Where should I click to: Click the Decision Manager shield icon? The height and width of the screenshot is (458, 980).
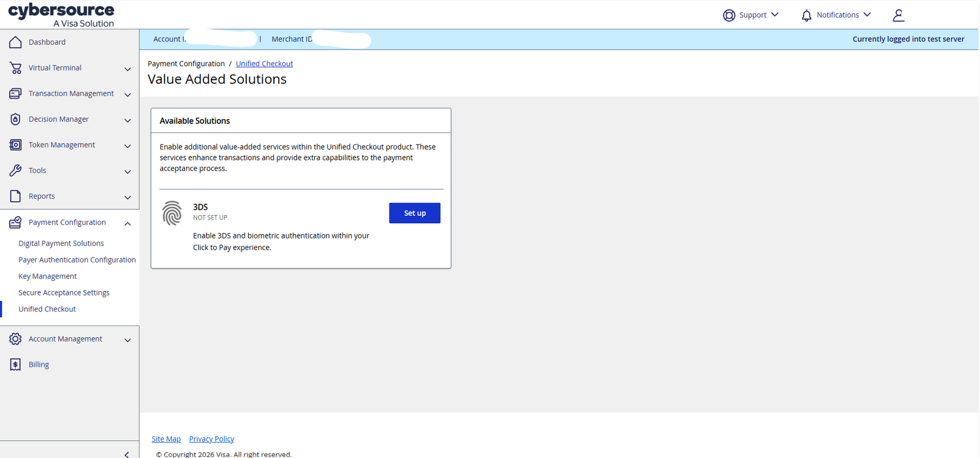point(15,120)
